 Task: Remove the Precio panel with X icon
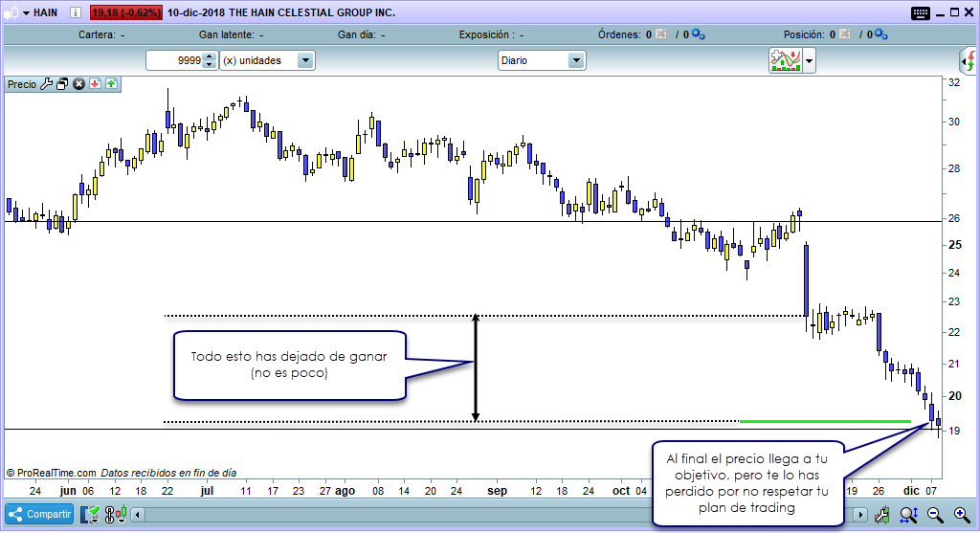point(79,84)
